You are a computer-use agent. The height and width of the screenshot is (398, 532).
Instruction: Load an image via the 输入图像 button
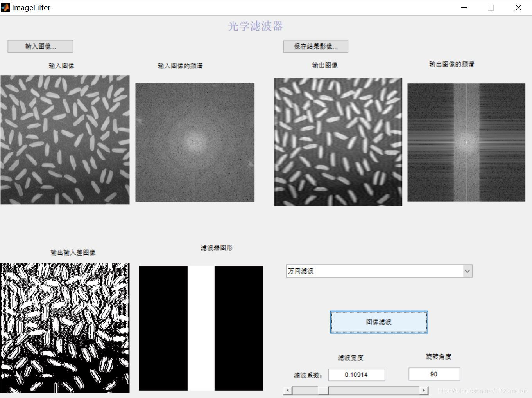point(40,46)
